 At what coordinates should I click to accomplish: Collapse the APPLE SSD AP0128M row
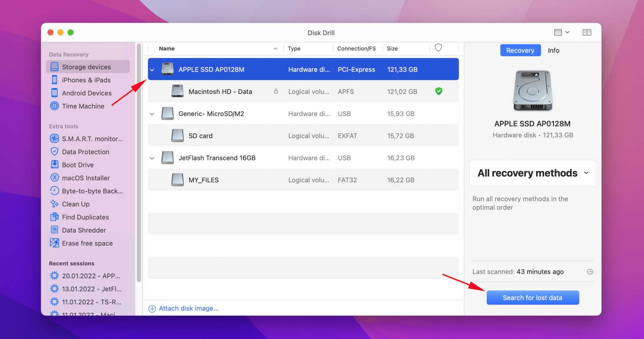coord(152,70)
